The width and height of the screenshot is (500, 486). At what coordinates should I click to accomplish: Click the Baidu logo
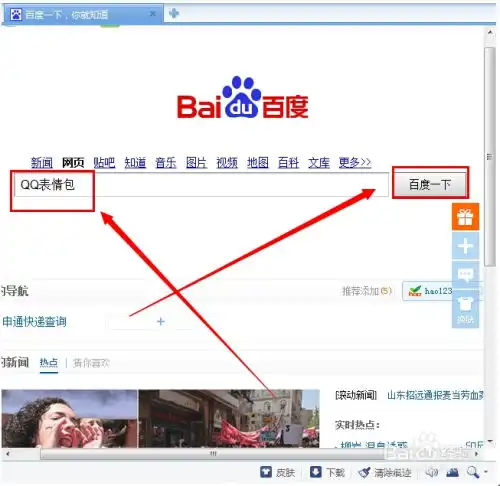pyautogui.click(x=243, y=98)
